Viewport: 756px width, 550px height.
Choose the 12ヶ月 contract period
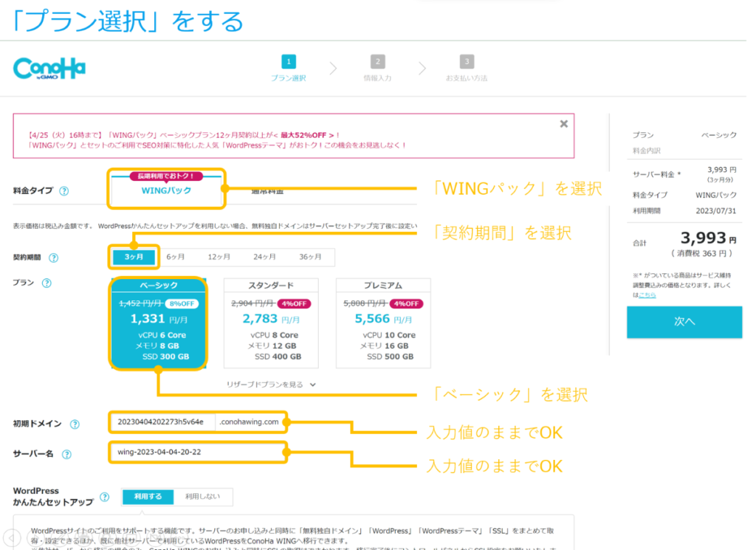(219, 257)
